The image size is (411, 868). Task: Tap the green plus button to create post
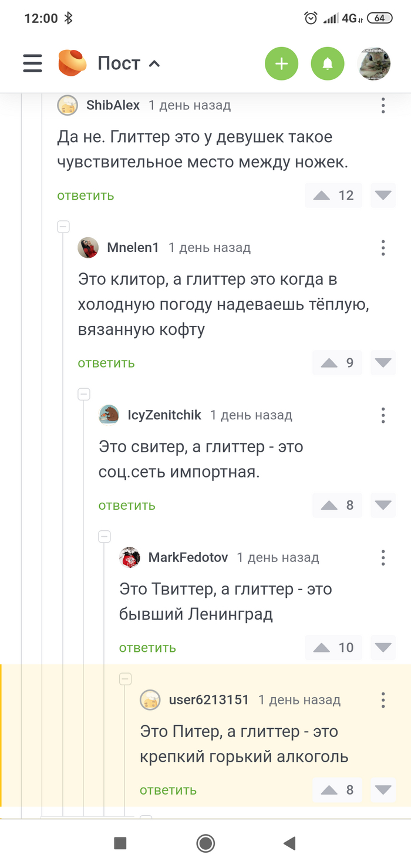282,63
